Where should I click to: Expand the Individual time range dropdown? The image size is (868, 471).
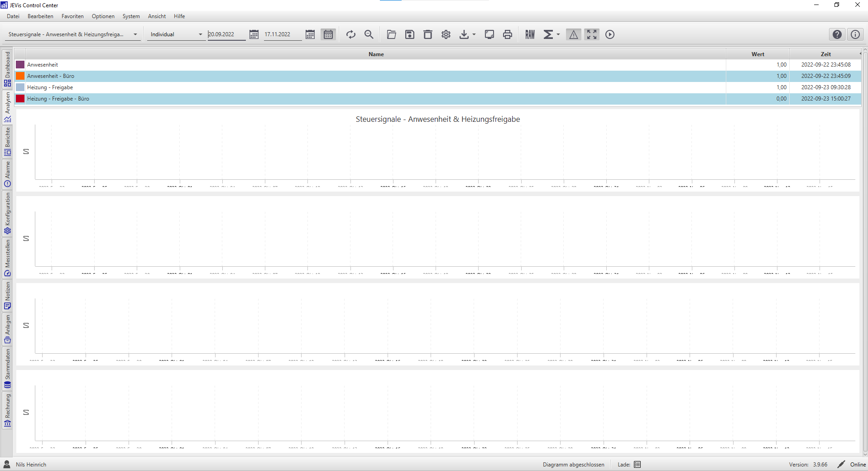coord(201,34)
